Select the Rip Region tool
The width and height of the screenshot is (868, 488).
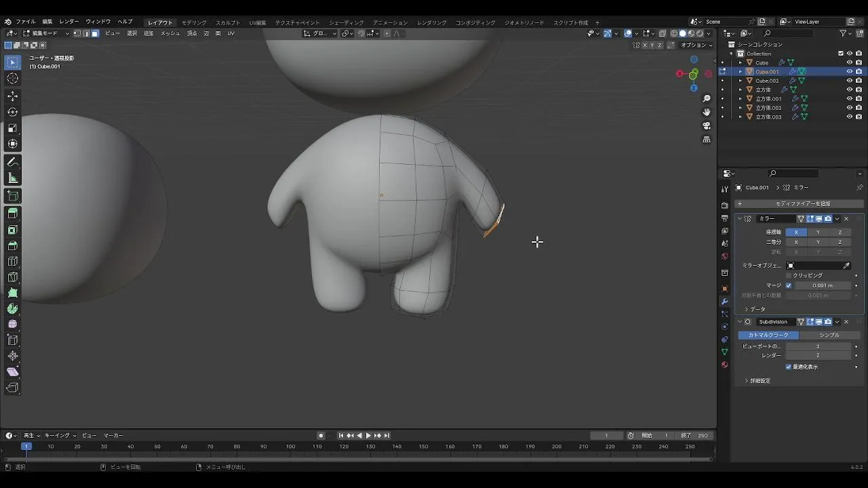point(13,388)
